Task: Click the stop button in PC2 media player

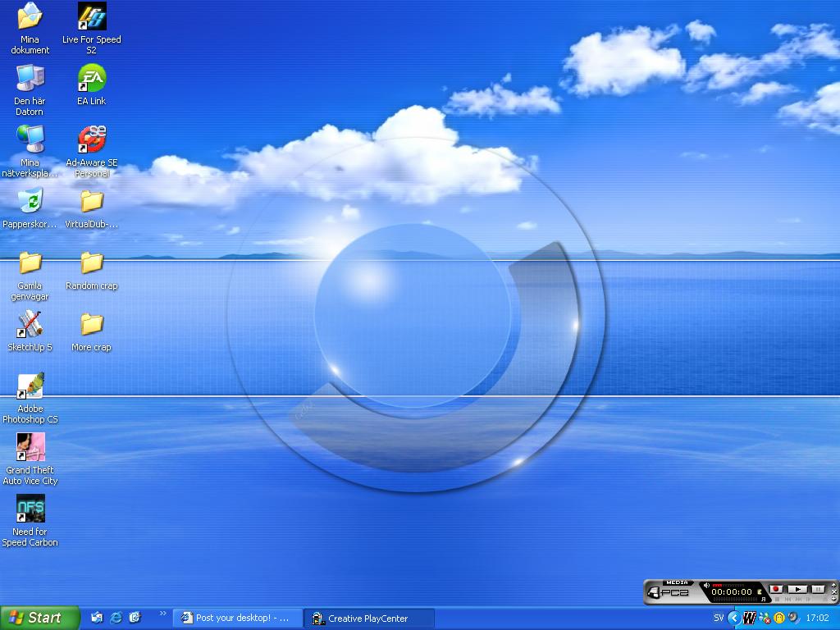Action: point(777,600)
